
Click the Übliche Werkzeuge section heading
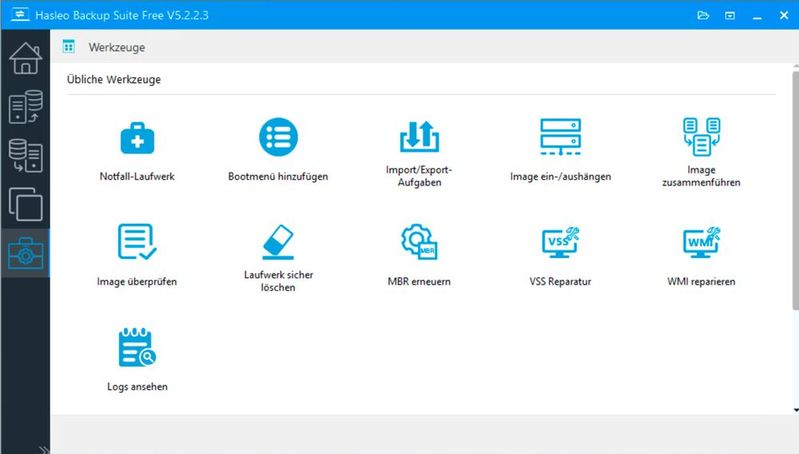click(114, 79)
